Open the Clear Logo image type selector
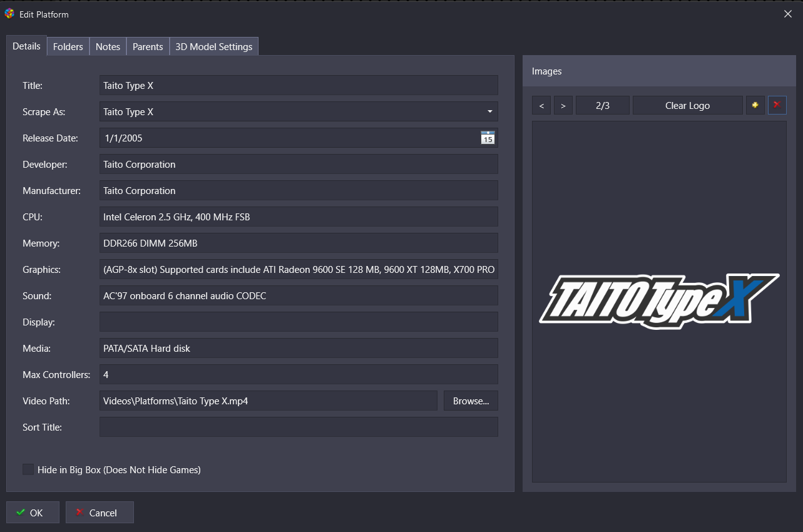 pyautogui.click(x=687, y=105)
